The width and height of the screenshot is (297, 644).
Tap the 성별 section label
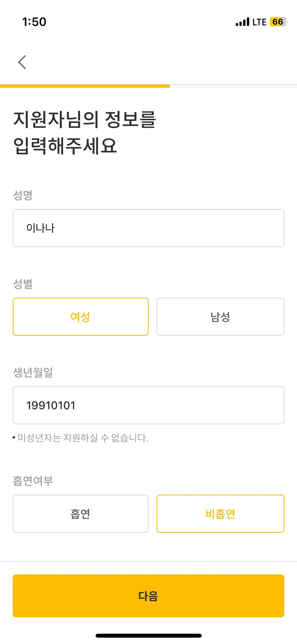pos(23,284)
